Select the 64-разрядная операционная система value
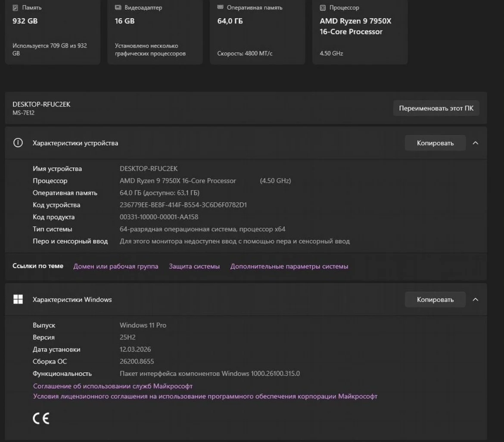This screenshot has height=442, width=504. pos(202,229)
